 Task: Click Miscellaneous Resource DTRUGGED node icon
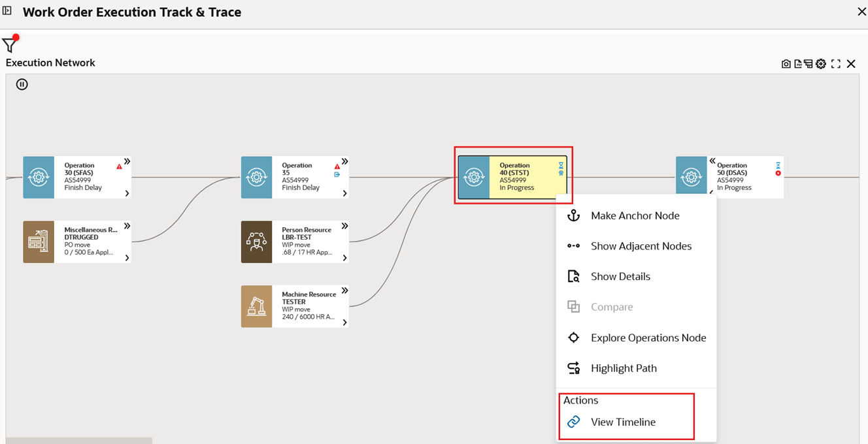click(x=39, y=242)
